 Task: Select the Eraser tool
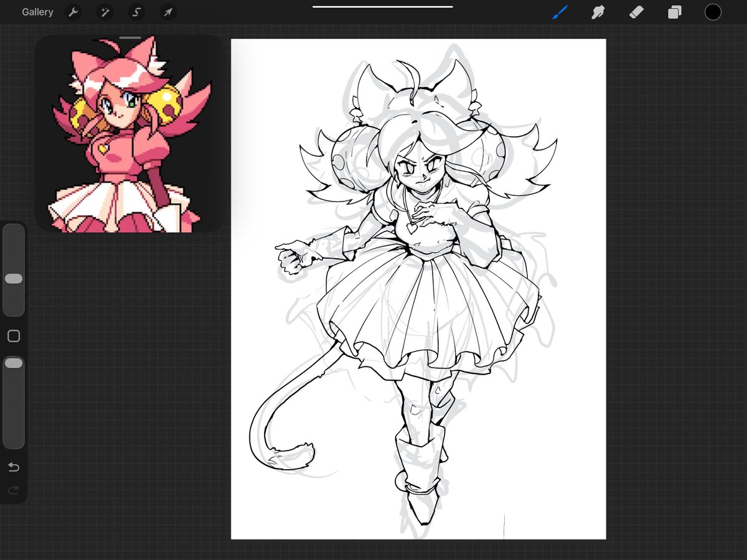click(x=636, y=12)
